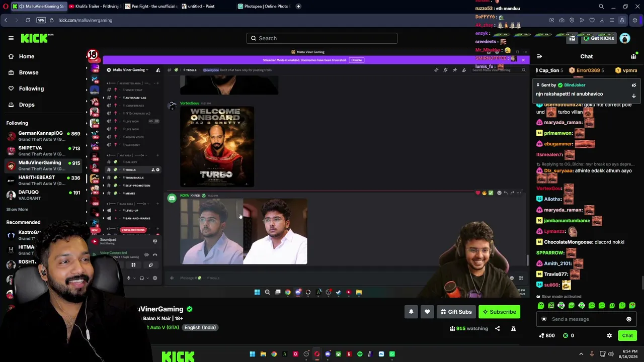The width and height of the screenshot is (644, 362).
Task: Open Browse in Kick sidebar
Action: point(24,73)
